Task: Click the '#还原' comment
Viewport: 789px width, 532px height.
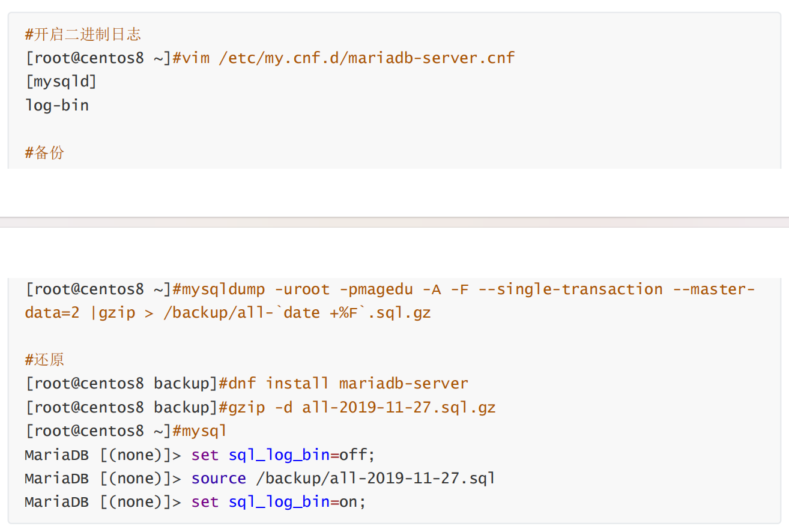Action: [x=44, y=360]
